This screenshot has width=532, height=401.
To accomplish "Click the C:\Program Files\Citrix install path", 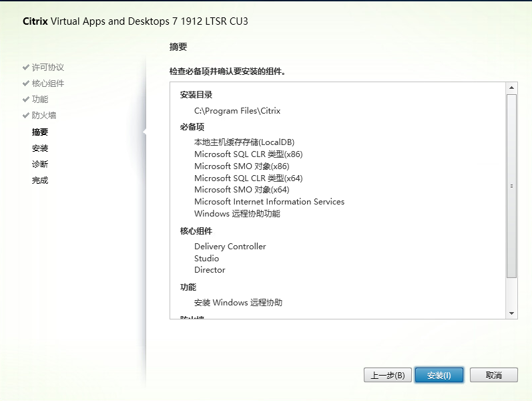I will (237, 111).
